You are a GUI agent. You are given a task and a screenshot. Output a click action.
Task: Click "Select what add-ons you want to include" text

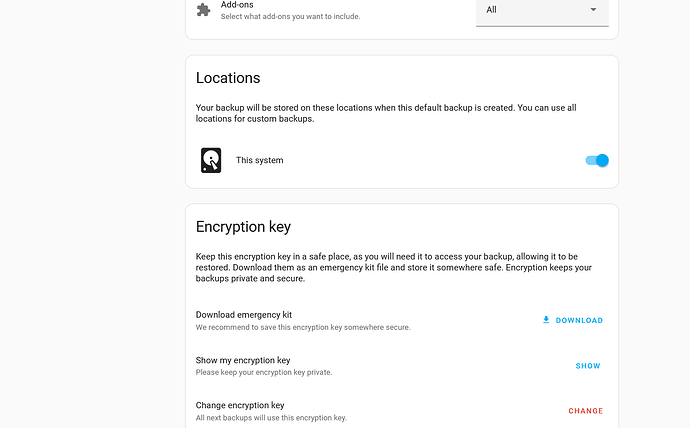290,16
